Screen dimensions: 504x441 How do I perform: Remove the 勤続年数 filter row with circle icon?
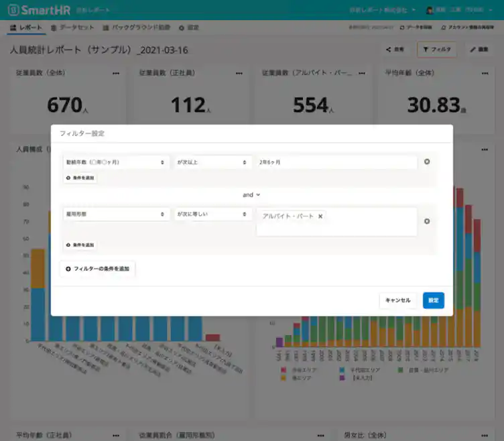(x=427, y=162)
